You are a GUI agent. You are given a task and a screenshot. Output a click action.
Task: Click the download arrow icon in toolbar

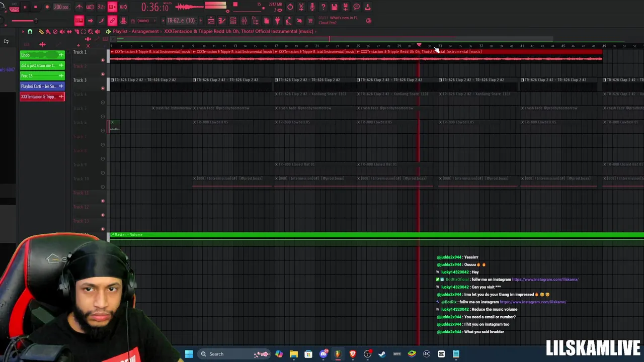(368, 7)
